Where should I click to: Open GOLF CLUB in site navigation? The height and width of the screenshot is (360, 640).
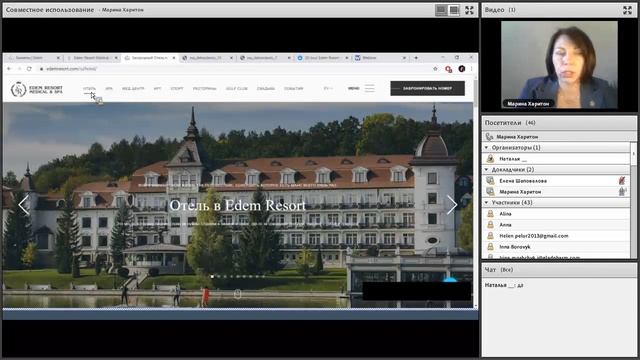coord(237,89)
